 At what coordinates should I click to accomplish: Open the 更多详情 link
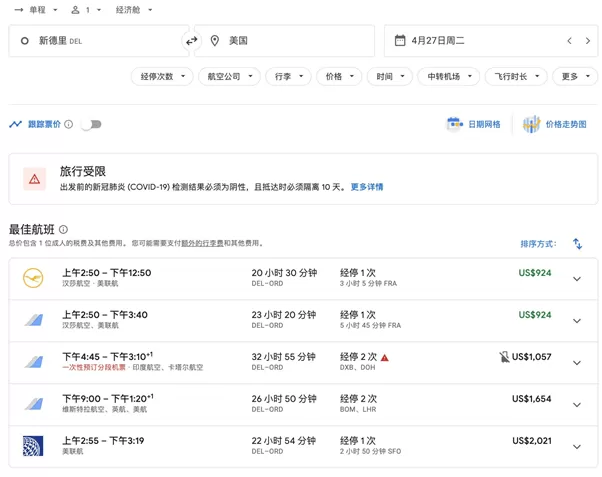tap(367, 187)
